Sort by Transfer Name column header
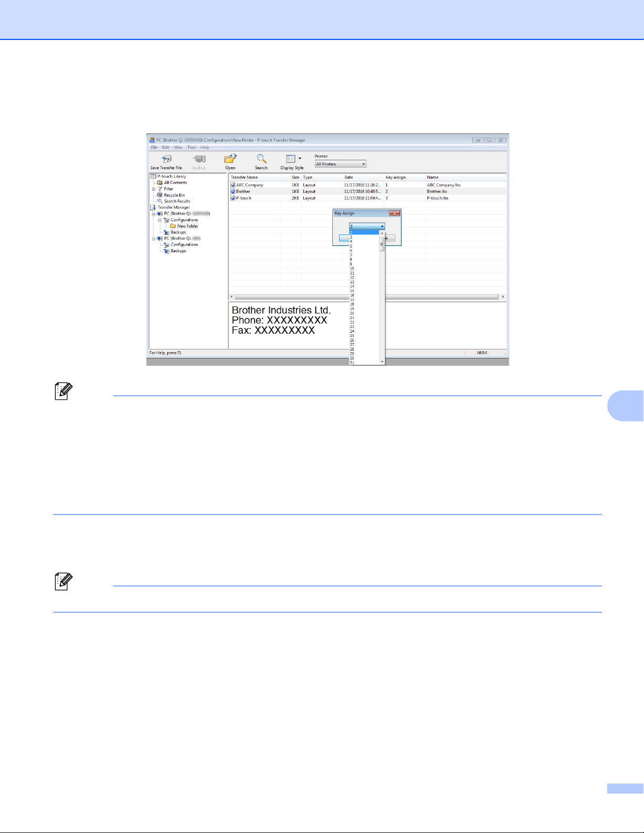Image resolution: width=644 pixels, height=833 pixels. (x=254, y=178)
